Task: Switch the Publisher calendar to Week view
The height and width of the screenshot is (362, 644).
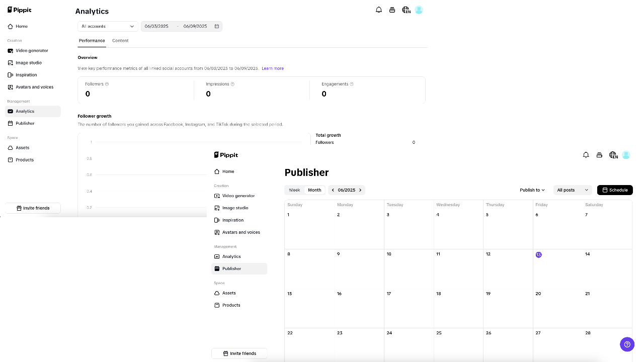Action: tap(294, 190)
